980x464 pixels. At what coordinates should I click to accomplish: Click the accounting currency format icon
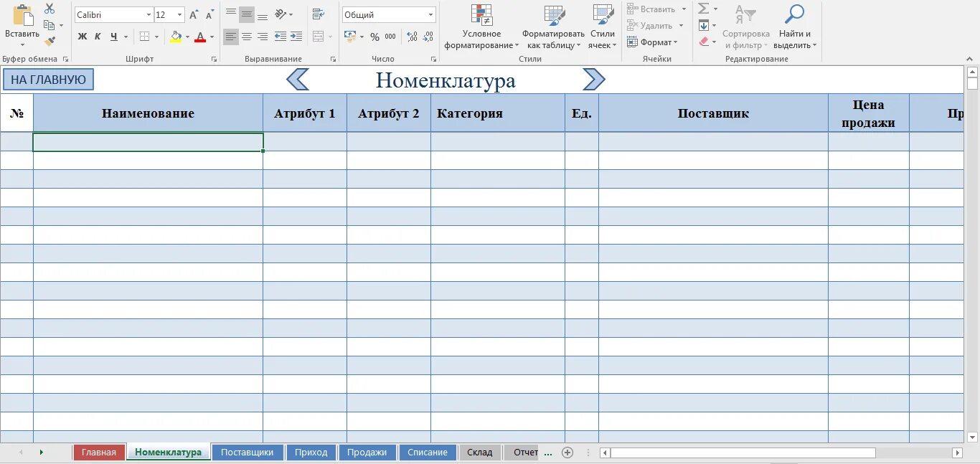(350, 37)
